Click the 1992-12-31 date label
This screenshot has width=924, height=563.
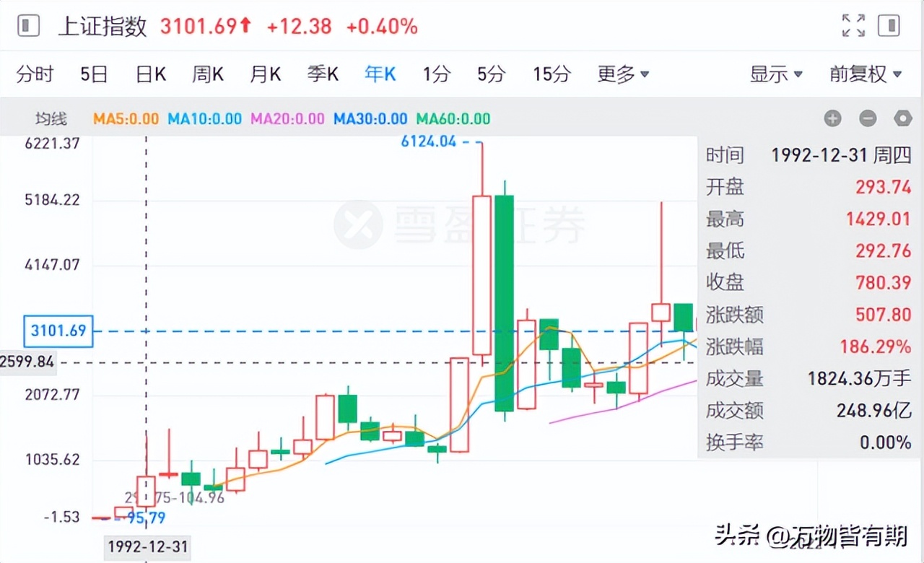[x=147, y=547]
